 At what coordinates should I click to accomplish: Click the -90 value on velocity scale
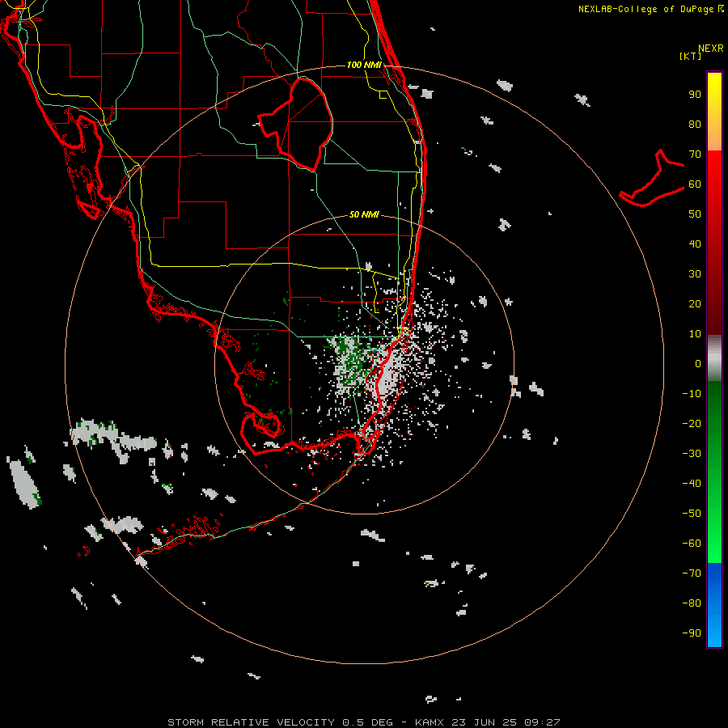(x=692, y=633)
